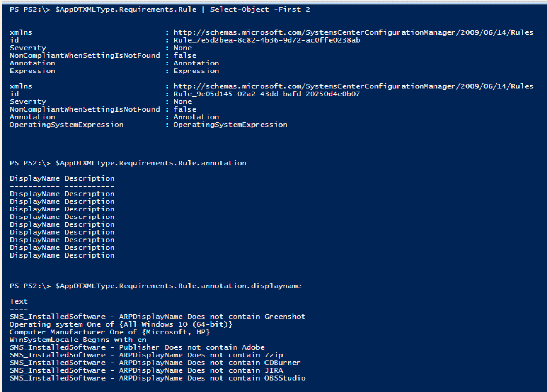Click the rule id starting with Rule_9e05d145
The height and width of the screenshot is (392, 547).
(x=267, y=94)
